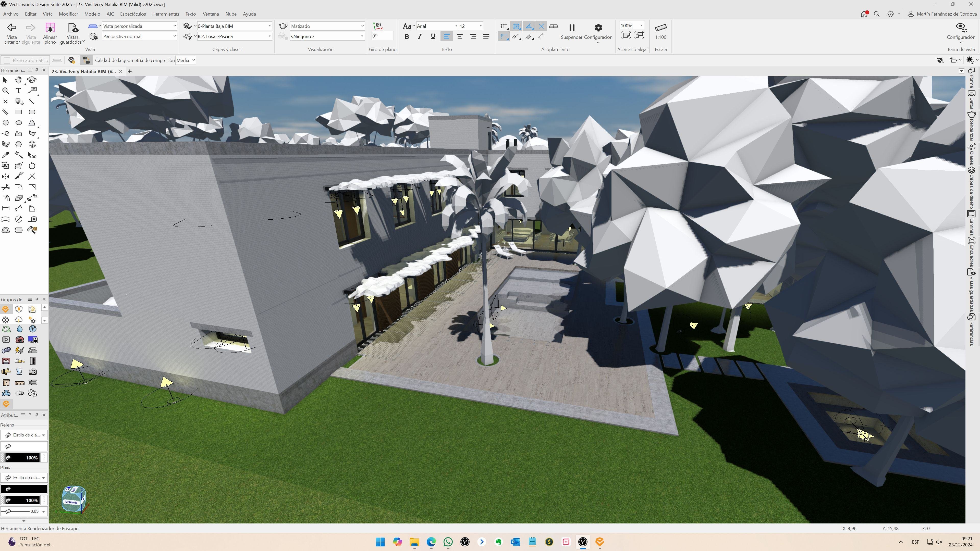Click the Escala 1:100 ruler icon
The height and width of the screenshot is (551, 980).
coord(660,28)
